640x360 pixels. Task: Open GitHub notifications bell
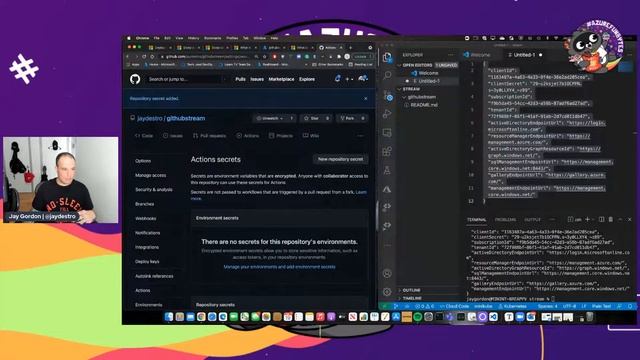point(338,79)
